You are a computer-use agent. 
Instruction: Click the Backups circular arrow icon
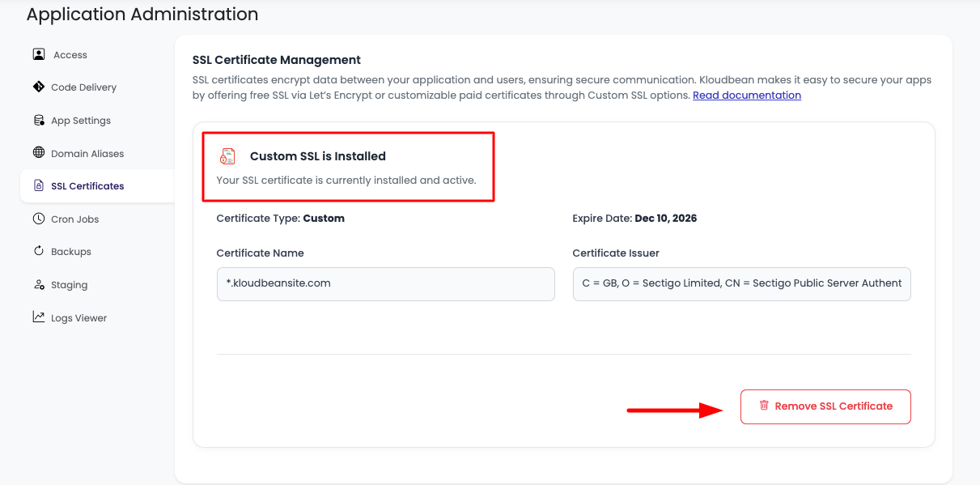39,251
